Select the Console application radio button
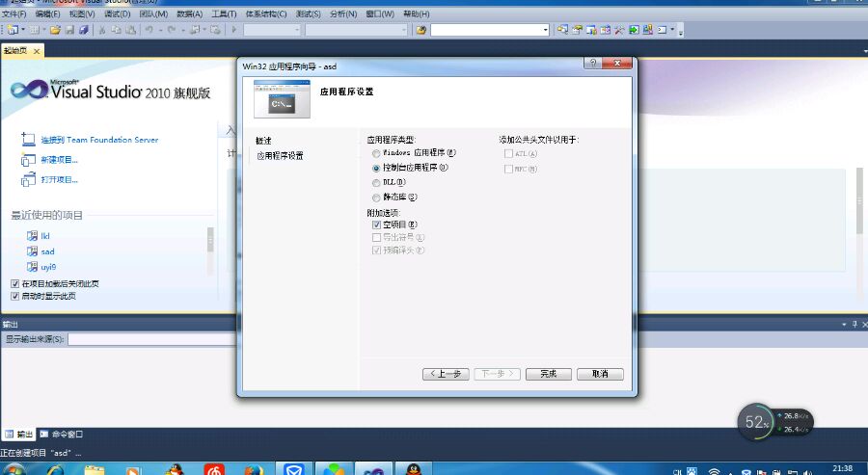Screen dimensions: 868x475 point(376,168)
